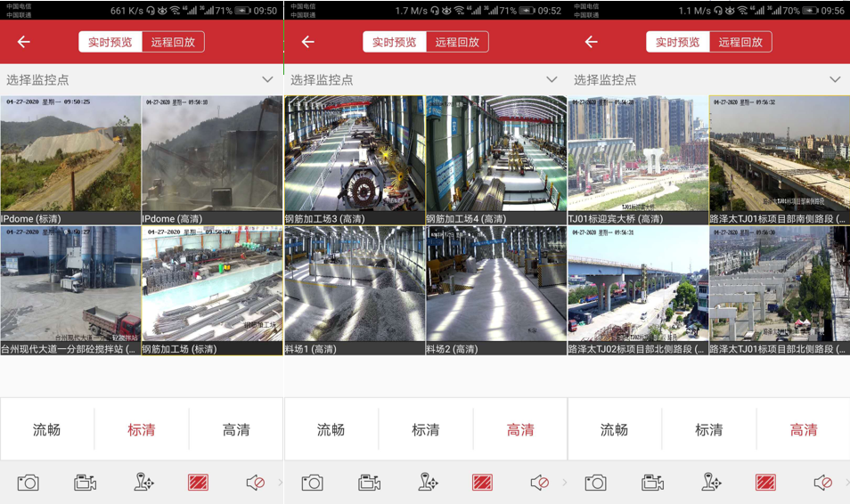850x504 pixels.
Task: Open PTZ control icon in the 09:56 screen
Action: [x=711, y=483]
